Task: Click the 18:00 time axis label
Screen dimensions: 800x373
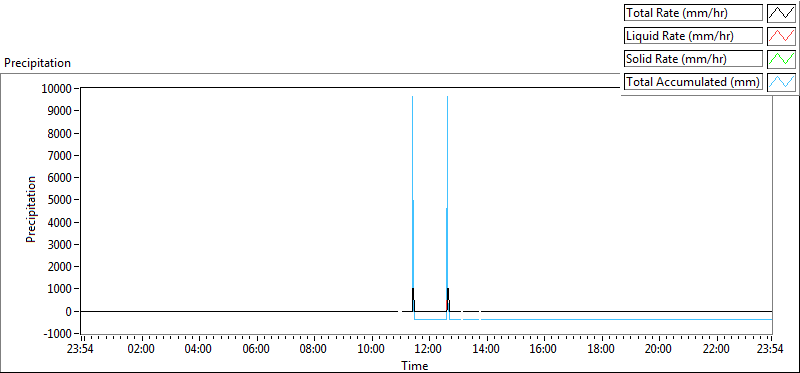Action: coord(601,350)
